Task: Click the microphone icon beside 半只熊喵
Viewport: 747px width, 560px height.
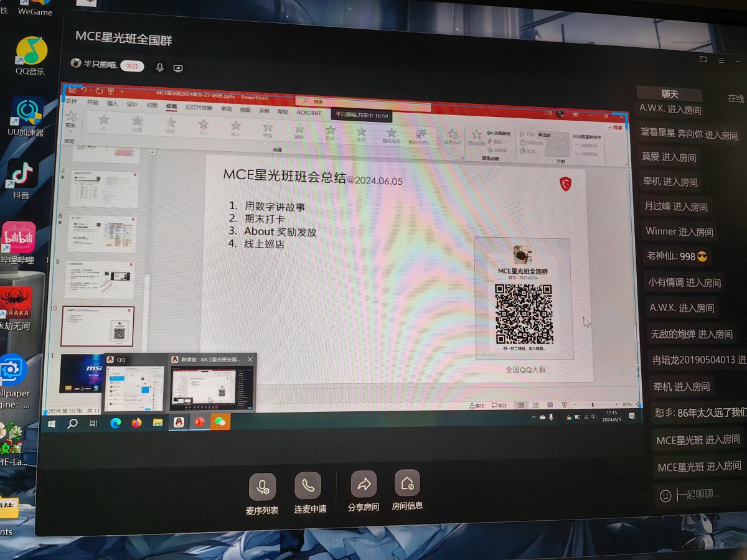Action: point(159,67)
